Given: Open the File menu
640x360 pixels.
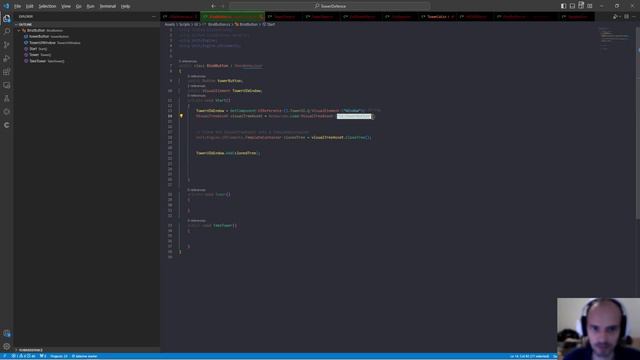Looking at the screenshot, I should (x=17, y=6).
